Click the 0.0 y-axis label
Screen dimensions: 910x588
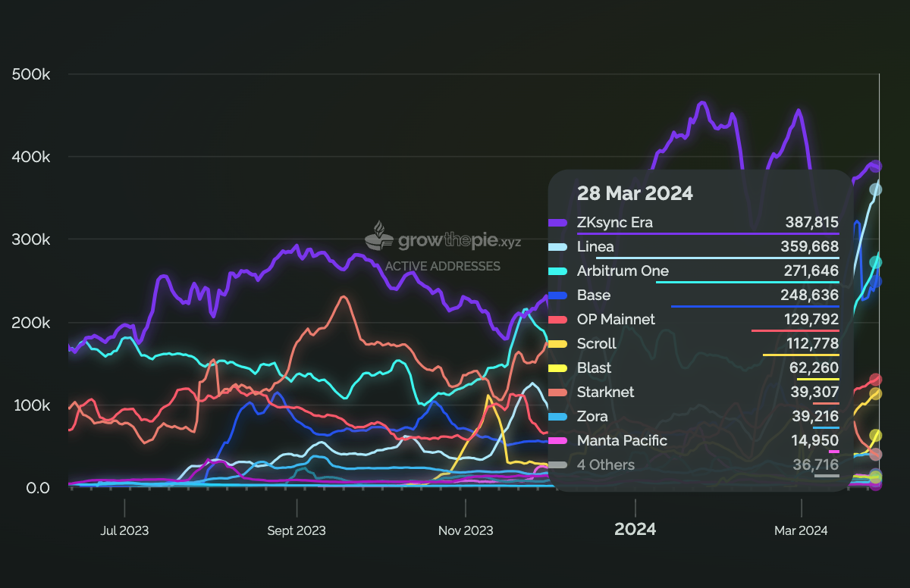[37, 487]
